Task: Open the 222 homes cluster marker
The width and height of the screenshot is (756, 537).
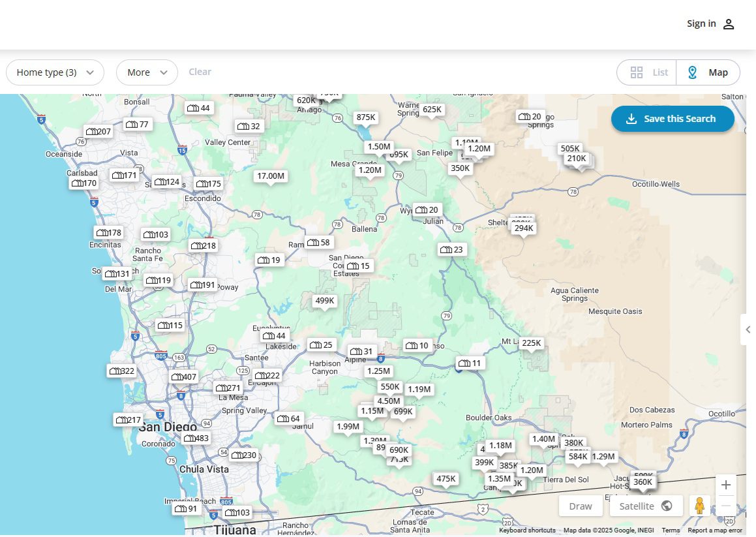Action: point(267,375)
